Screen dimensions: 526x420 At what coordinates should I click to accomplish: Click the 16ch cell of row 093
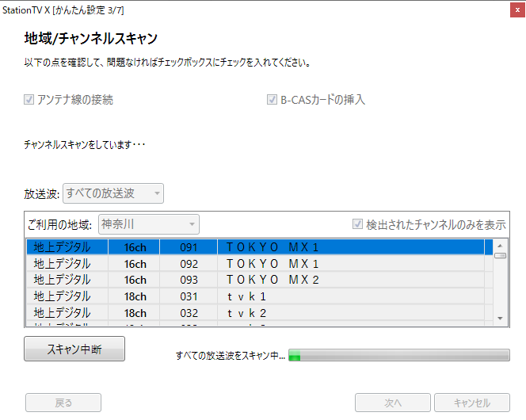[x=134, y=280]
